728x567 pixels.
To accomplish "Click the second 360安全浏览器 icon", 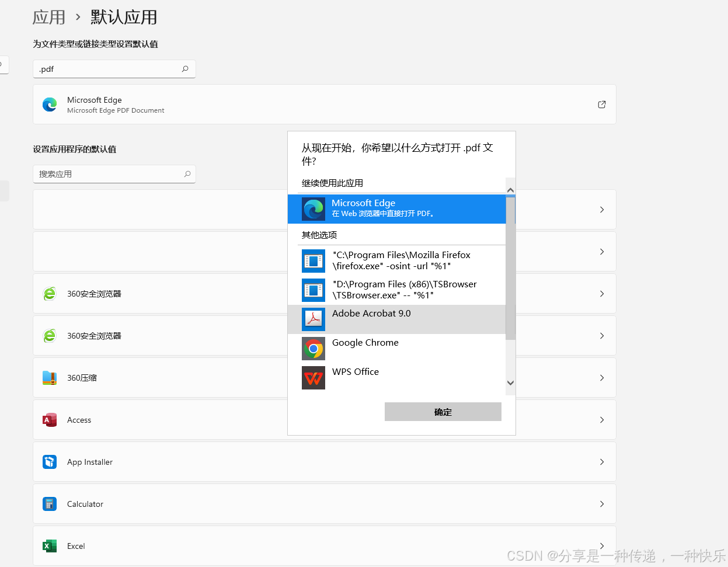I will [50, 336].
